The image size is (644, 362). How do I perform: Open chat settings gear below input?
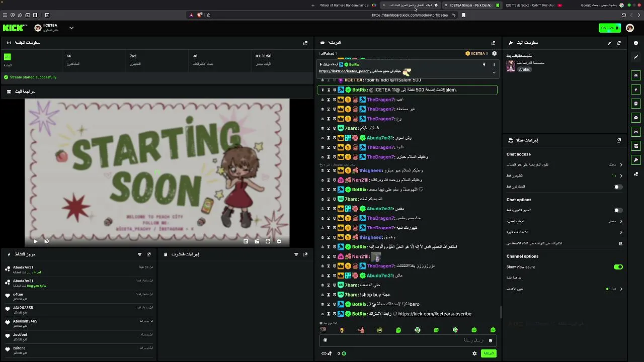click(474, 353)
